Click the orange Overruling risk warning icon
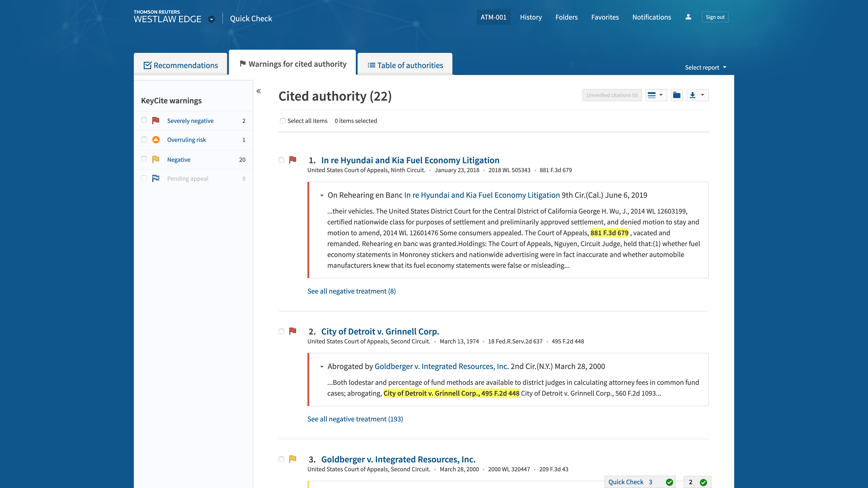This screenshot has height=488, width=868. 156,140
